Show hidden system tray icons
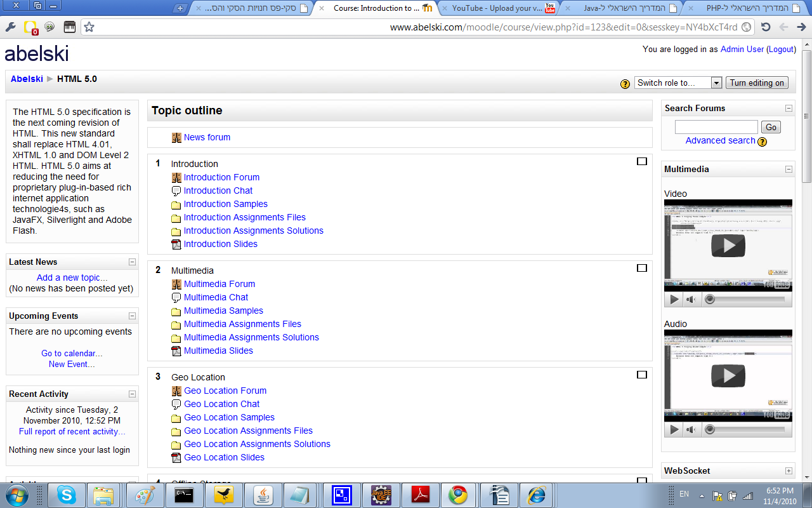 pyautogui.click(x=701, y=495)
